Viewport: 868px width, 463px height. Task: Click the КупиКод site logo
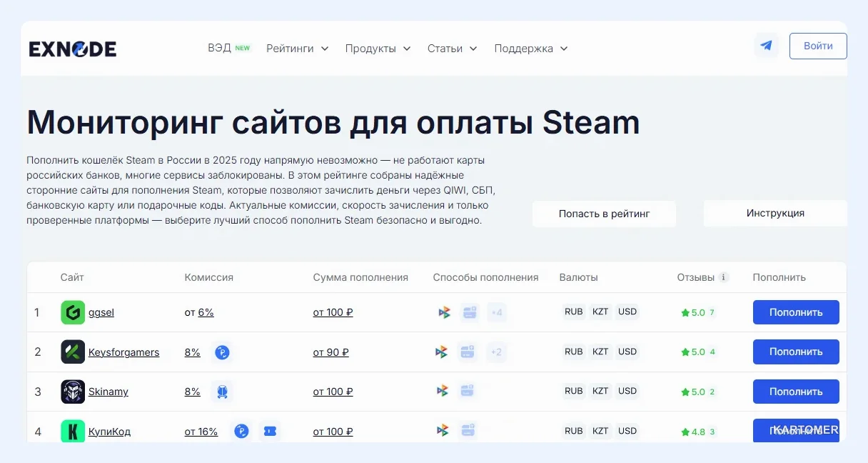coord(73,431)
